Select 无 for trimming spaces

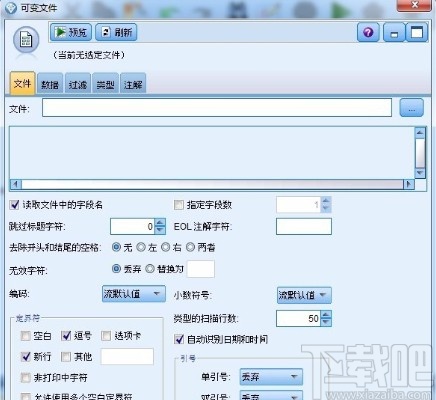[x=116, y=247]
